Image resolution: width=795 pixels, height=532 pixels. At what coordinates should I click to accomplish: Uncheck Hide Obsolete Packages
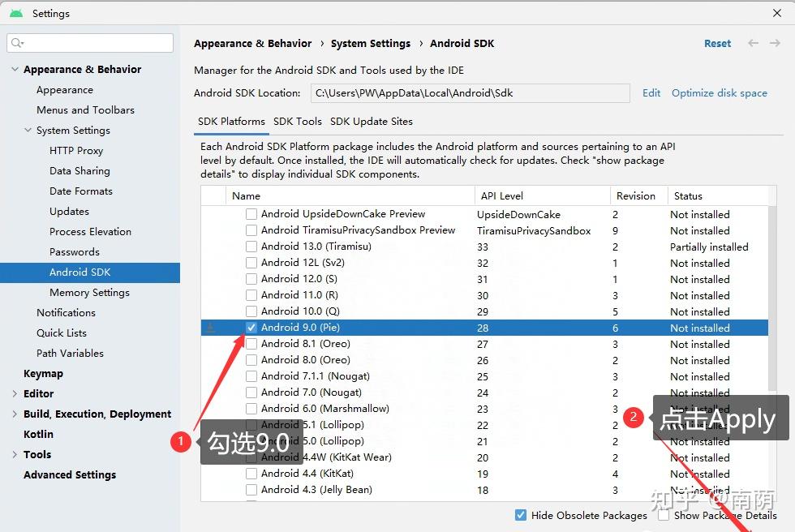coord(521,515)
